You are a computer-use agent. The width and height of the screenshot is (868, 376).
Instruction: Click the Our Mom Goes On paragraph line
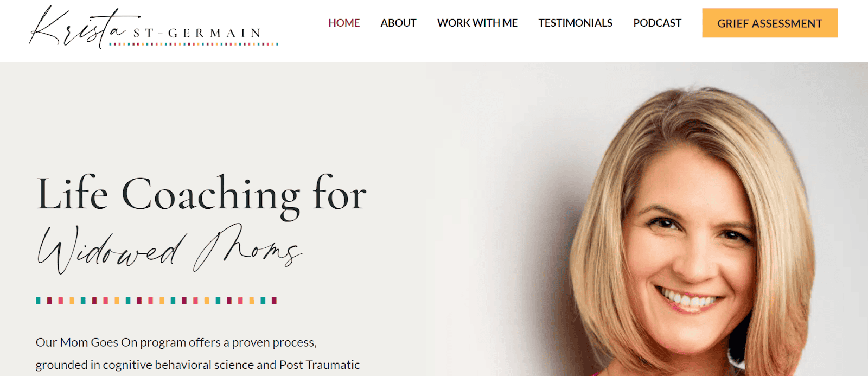176,342
